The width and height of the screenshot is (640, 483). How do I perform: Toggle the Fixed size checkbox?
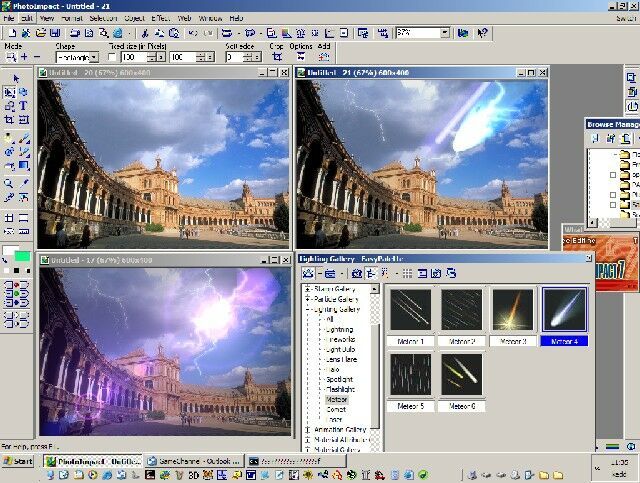click(112, 57)
